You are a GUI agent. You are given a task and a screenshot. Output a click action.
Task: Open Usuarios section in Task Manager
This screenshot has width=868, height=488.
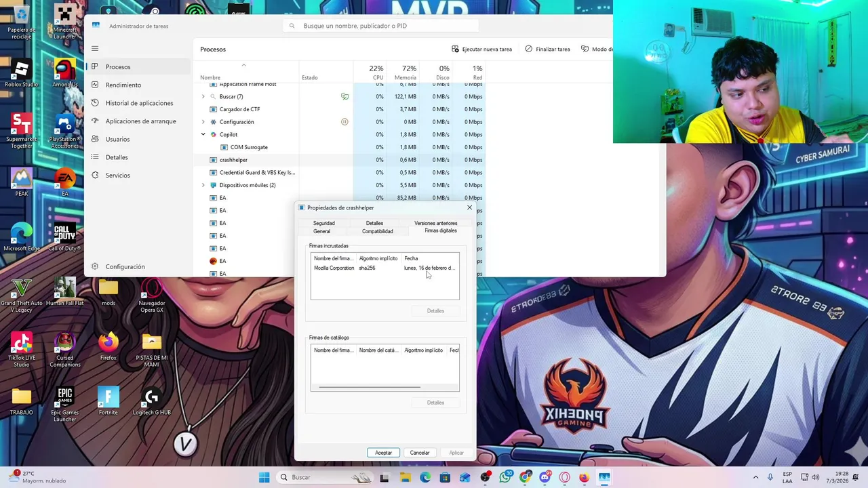pos(138,139)
